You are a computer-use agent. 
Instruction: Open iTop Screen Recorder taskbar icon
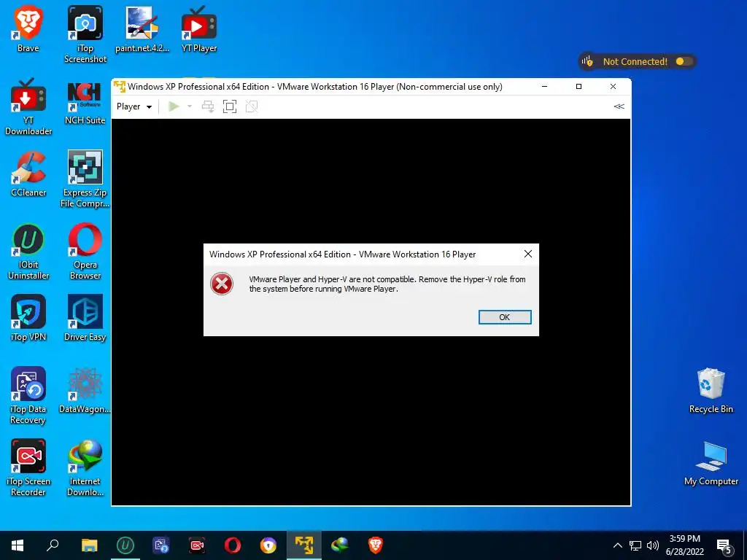[x=197, y=545]
